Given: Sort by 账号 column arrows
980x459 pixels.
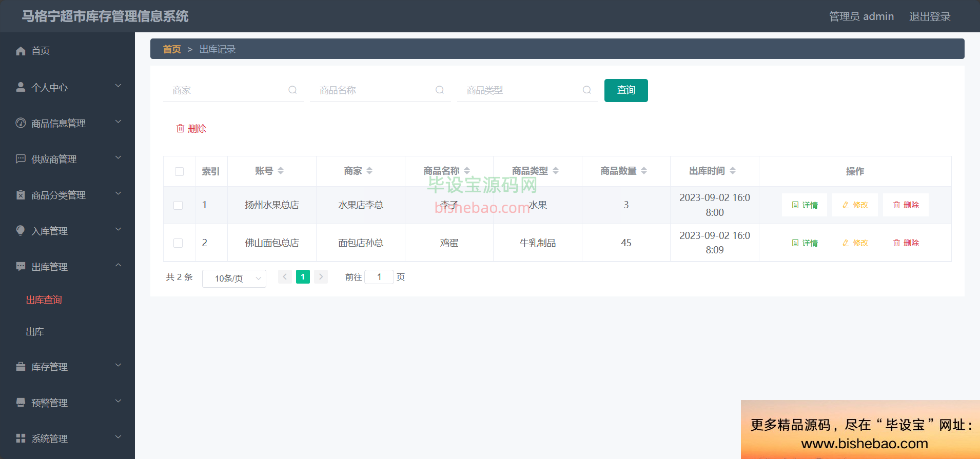Looking at the screenshot, I should tap(281, 171).
